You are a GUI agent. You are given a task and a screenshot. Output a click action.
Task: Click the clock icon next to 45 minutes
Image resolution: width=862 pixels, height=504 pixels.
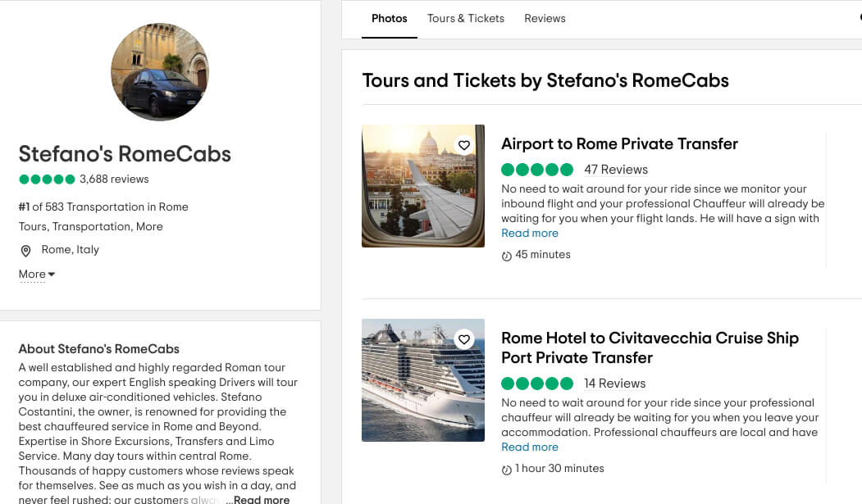[x=506, y=256]
